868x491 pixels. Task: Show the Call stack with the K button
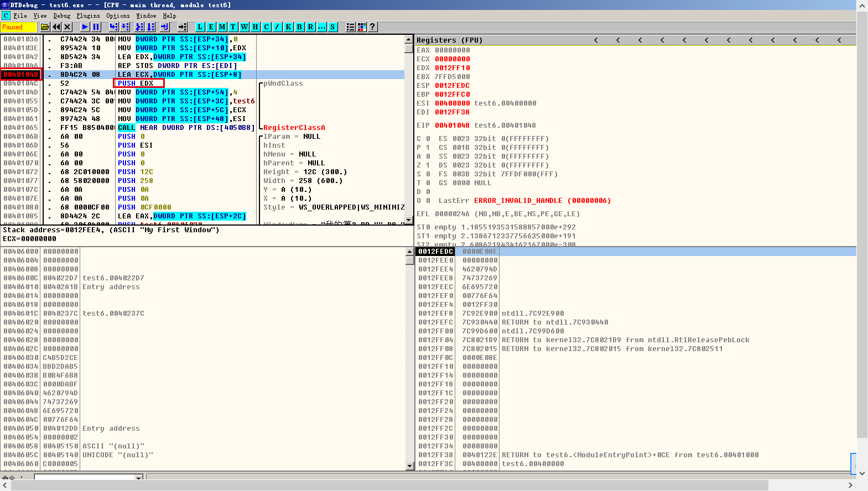click(x=288, y=27)
